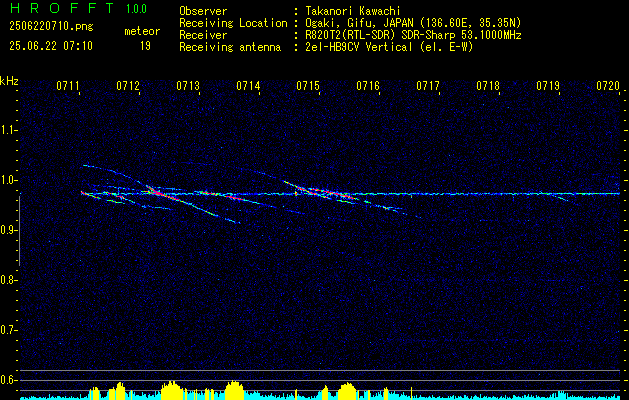The image size is (629, 400).
Task: Click the 0.8 kHz axis label
Action: pos(8,280)
